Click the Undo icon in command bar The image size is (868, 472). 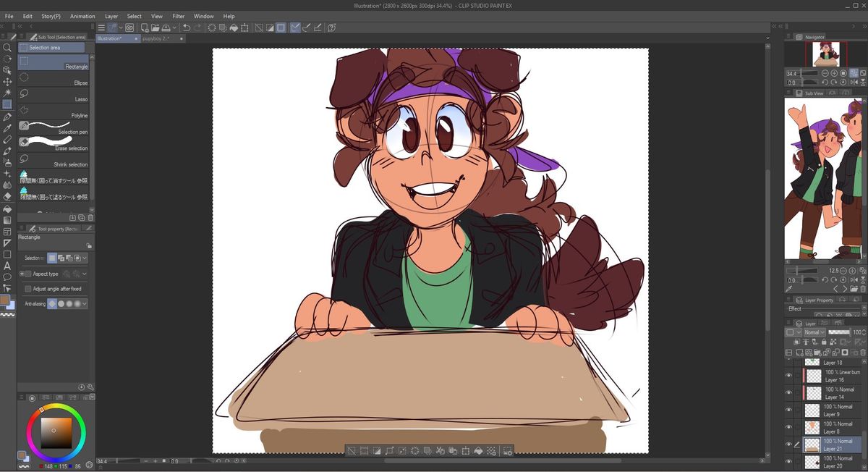point(187,28)
